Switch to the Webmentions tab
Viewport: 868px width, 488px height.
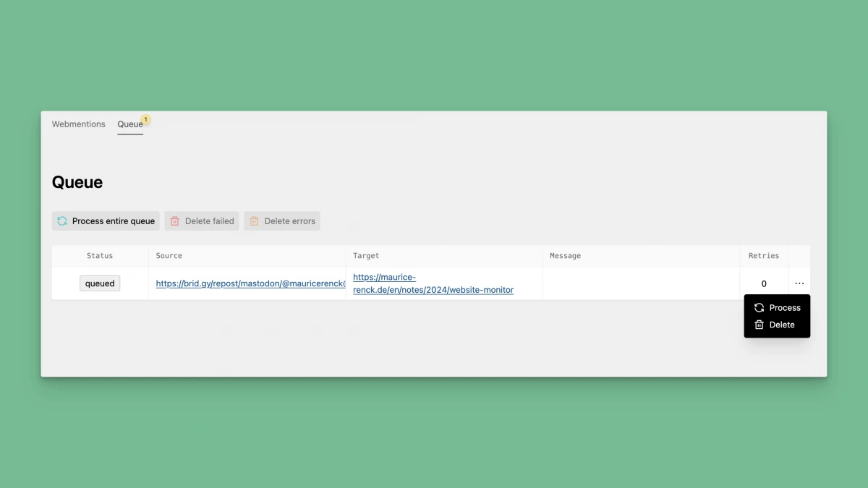coord(78,124)
